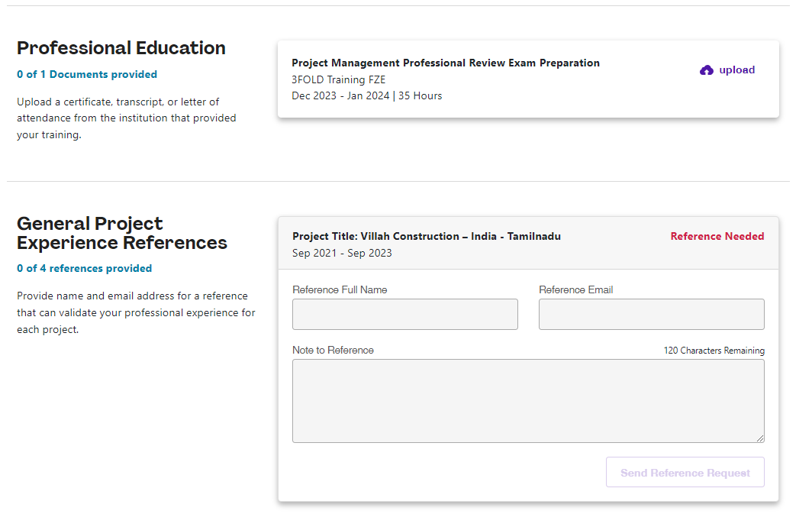This screenshot has width=812, height=514.
Task: Select the Villah Construction project title header
Action: pos(427,237)
